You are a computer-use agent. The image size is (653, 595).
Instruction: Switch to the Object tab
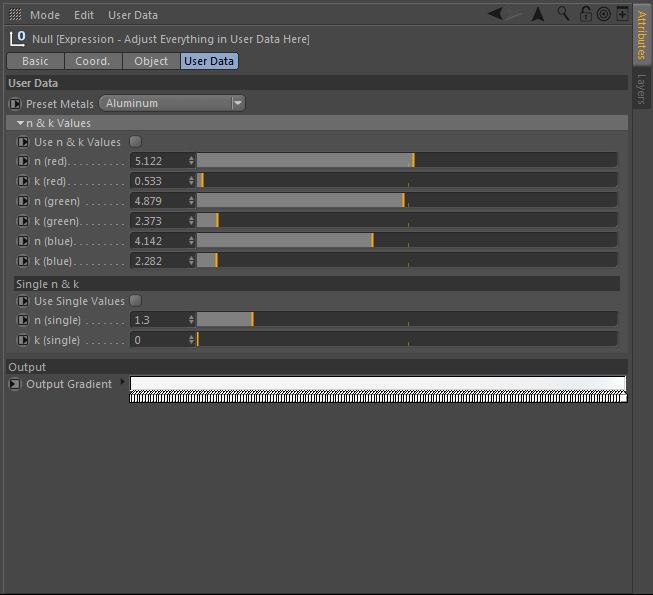[x=151, y=61]
